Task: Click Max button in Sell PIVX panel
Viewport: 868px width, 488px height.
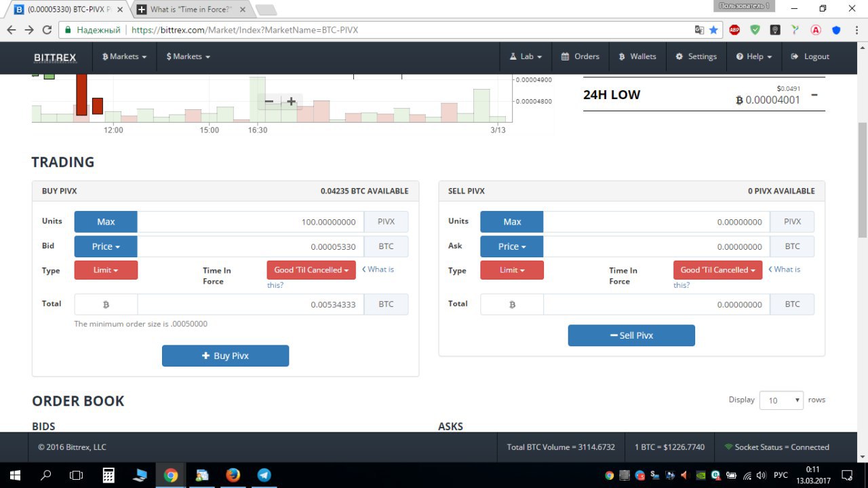Action: point(512,222)
